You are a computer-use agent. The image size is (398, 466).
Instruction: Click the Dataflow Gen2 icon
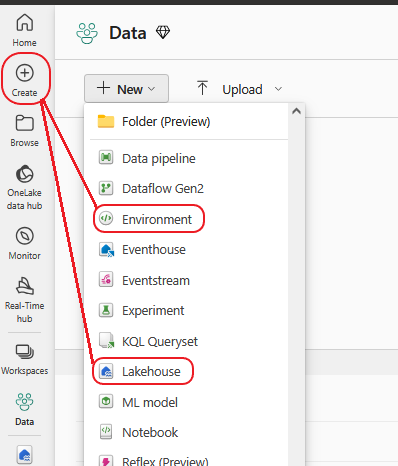[106, 188]
